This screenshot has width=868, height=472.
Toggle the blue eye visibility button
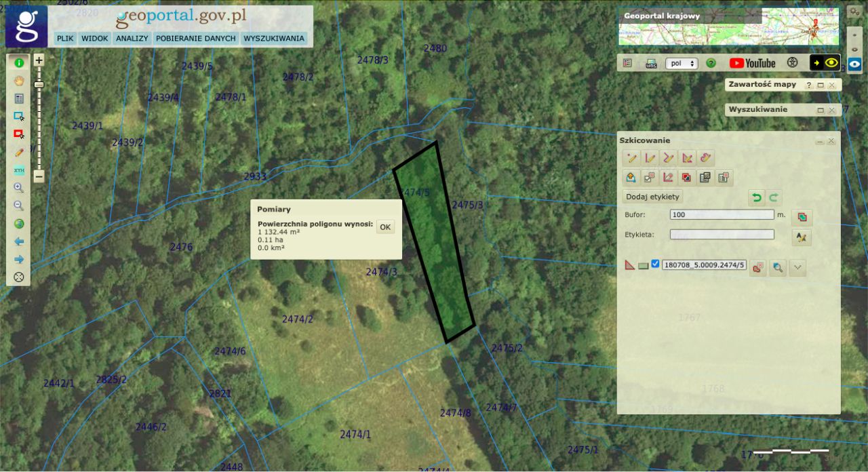click(x=854, y=65)
